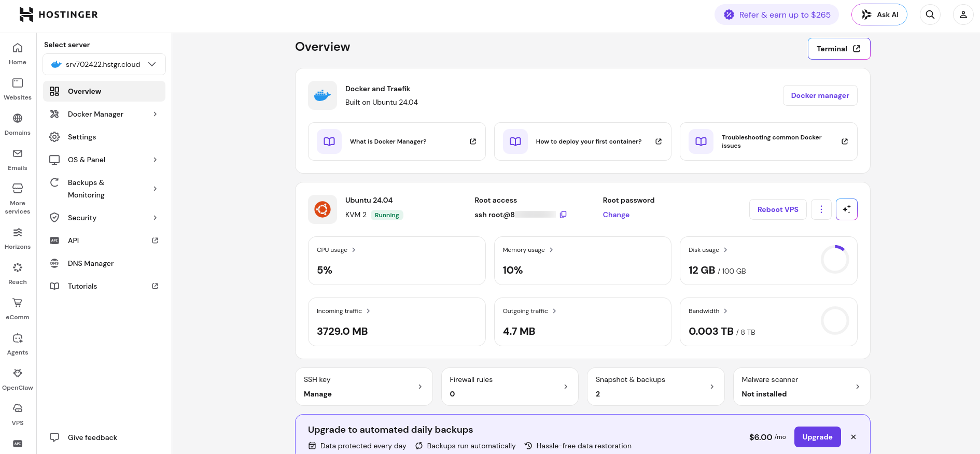Viewport: 980px width, 454px height.
Task: Open external link on deploy first container
Action: coord(659,141)
